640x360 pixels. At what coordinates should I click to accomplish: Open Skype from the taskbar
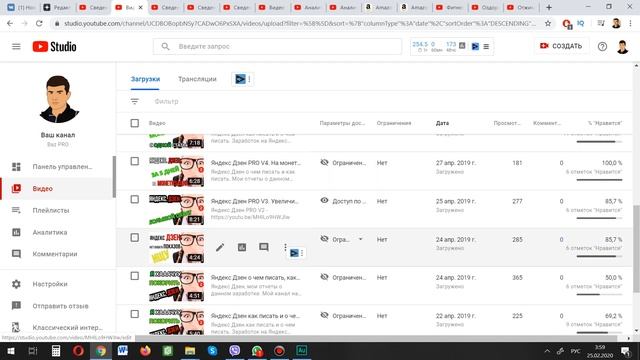pos(212,351)
